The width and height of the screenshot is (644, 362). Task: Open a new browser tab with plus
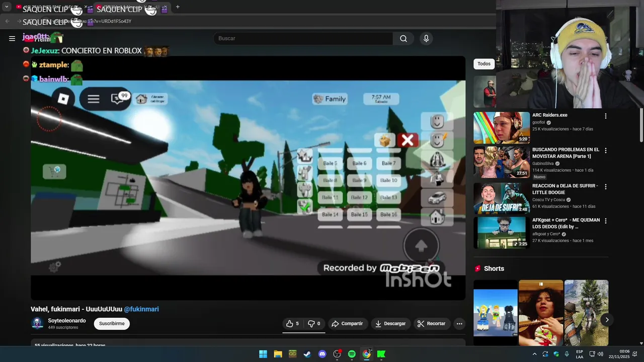coord(178,7)
